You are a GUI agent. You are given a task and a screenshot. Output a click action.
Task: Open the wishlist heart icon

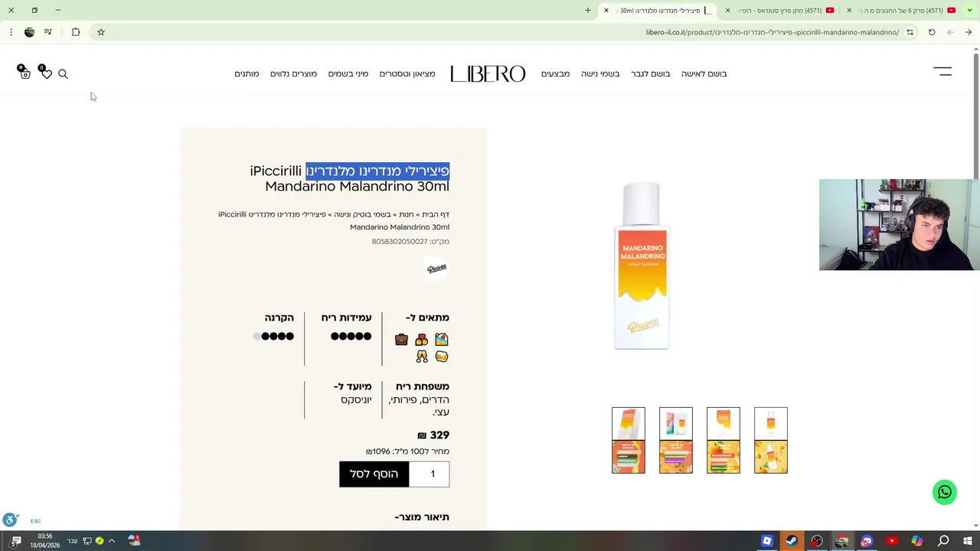point(46,73)
